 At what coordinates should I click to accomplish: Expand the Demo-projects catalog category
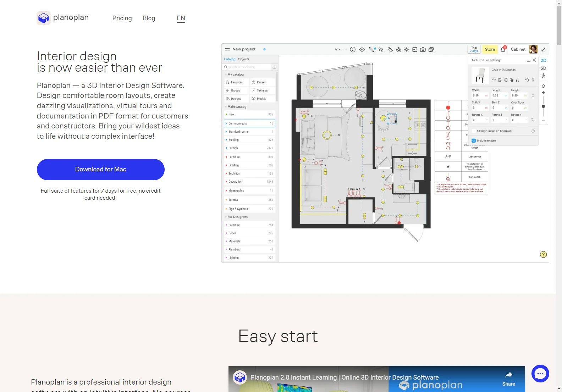pyautogui.click(x=250, y=123)
